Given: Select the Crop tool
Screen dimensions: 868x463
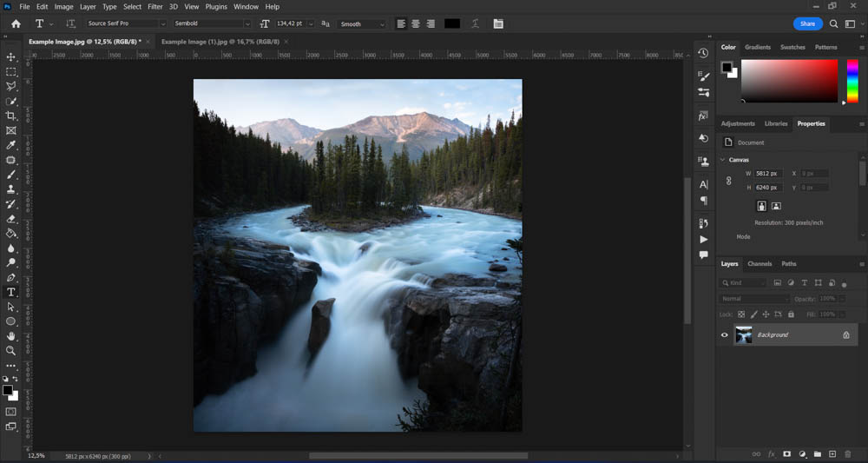Looking at the screenshot, I should [11, 116].
